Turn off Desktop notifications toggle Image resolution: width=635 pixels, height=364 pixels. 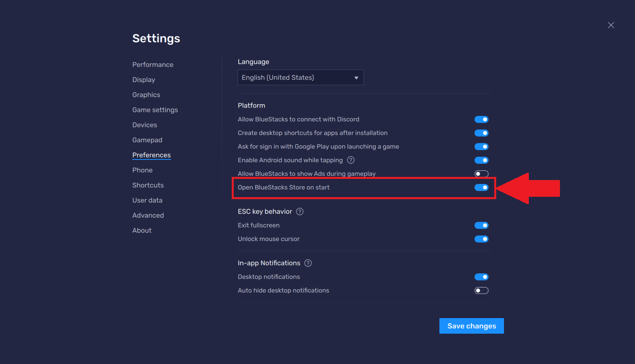pos(481,277)
